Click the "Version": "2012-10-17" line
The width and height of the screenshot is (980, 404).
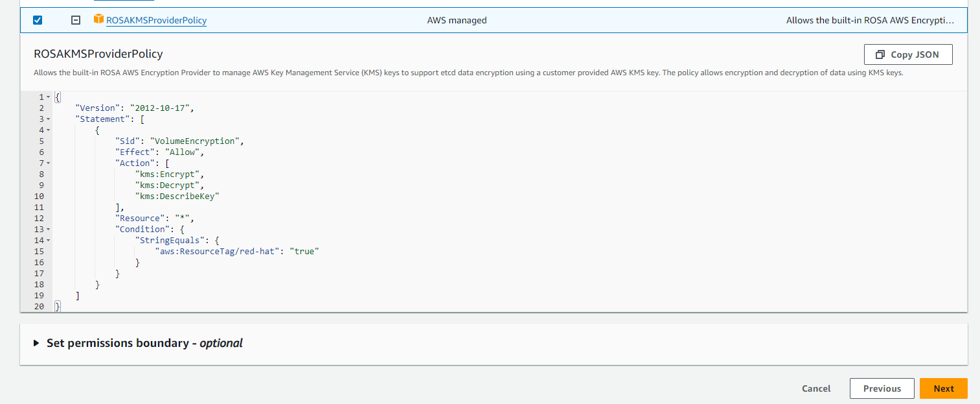pos(135,108)
